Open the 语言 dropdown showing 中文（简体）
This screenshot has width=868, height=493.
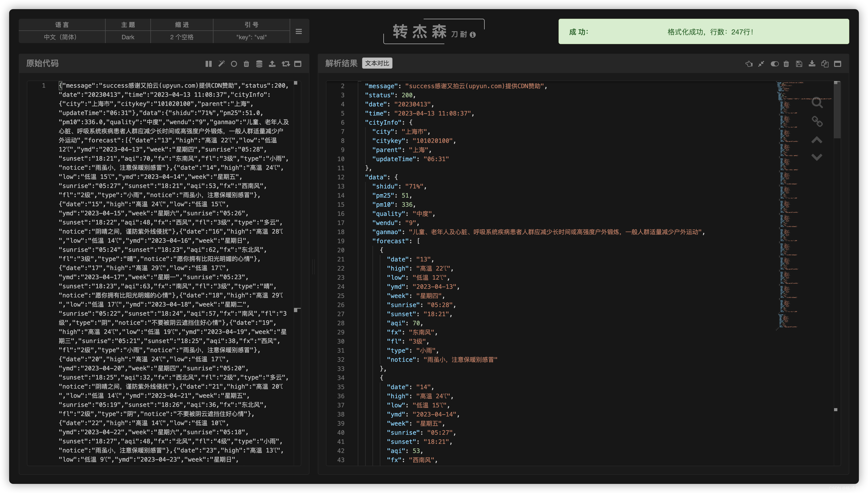(x=60, y=37)
